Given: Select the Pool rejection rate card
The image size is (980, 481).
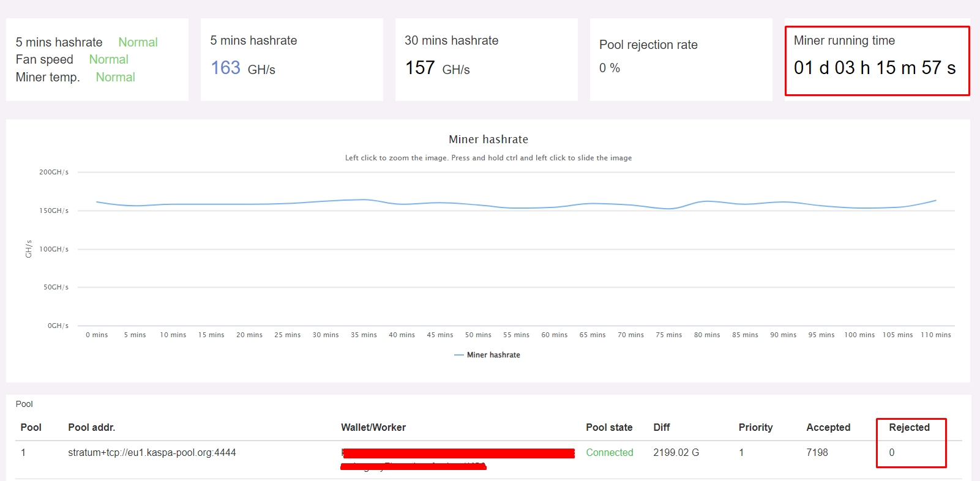Looking at the screenshot, I should tap(681, 59).
